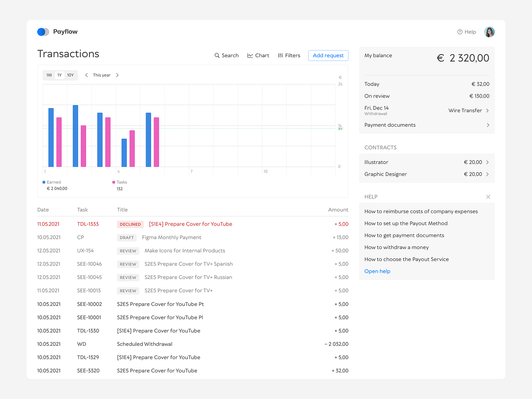The image size is (532, 399).
Task: Open Help from the top bar
Action: click(x=467, y=31)
